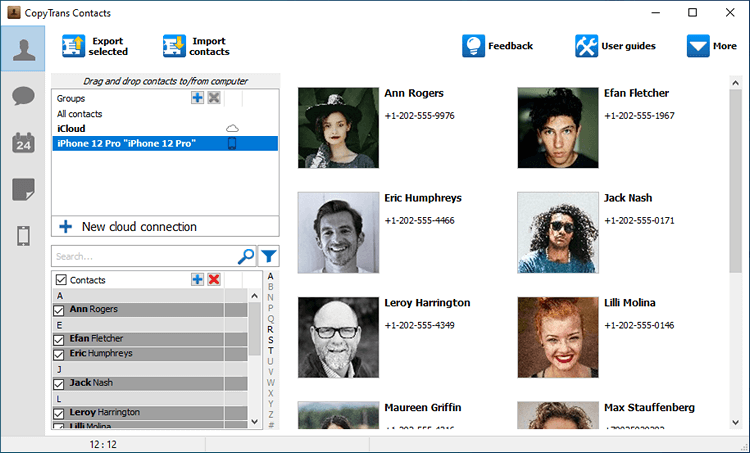This screenshot has height=453, width=750.
Task: Select Leroy Harrington in contact list
Action: point(105,412)
